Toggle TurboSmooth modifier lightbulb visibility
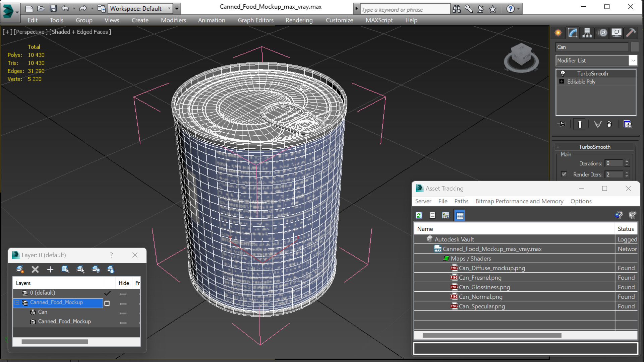Screen dimensions: 644x362 pos(563,73)
